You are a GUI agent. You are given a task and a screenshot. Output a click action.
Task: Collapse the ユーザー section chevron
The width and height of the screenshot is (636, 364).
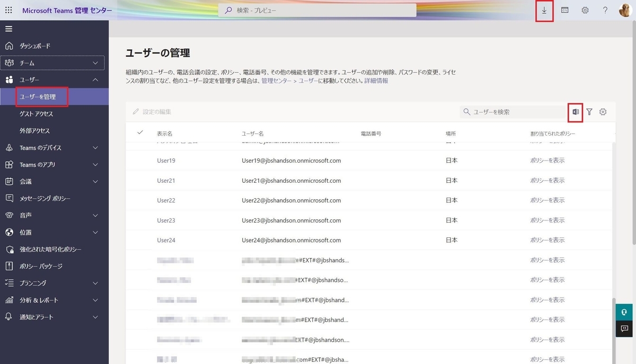pyautogui.click(x=95, y=79)
